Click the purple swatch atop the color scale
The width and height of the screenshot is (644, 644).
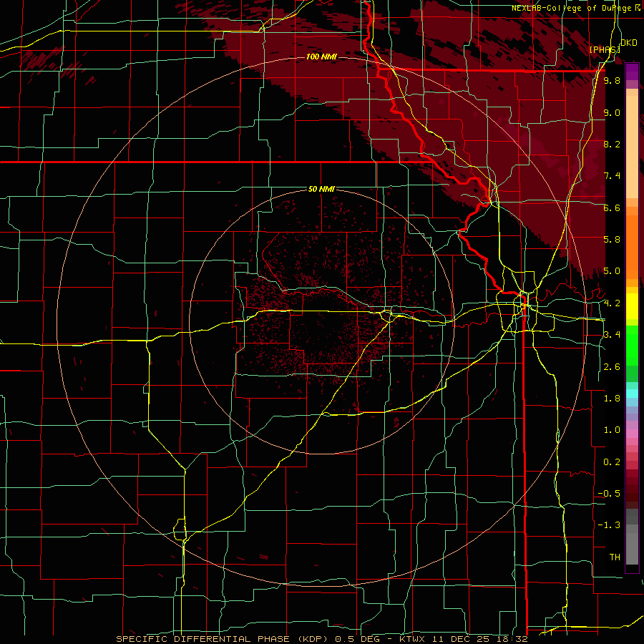(x=632, y=72)
